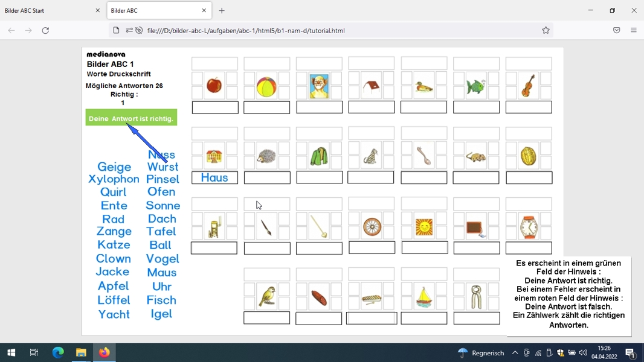Screen dimensions: 644x362
Task: Click the answer box under the violin
Action: pos(529,107)
